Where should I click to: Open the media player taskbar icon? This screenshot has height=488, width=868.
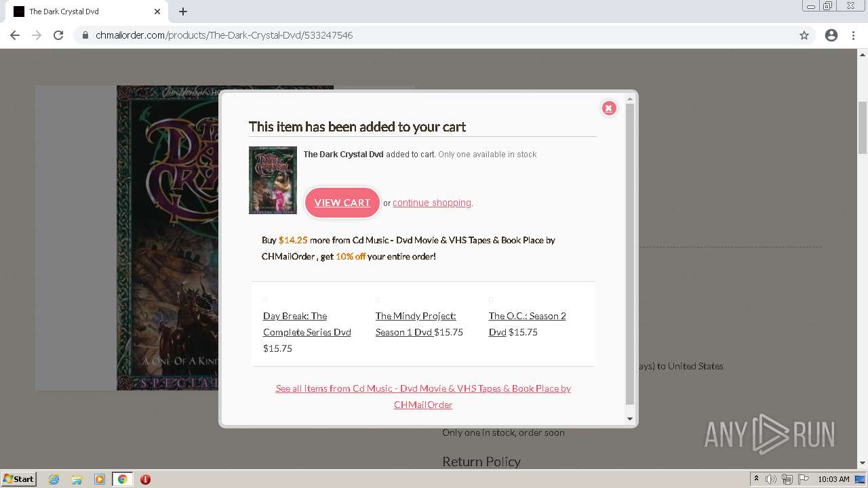(x=100, y=479)
